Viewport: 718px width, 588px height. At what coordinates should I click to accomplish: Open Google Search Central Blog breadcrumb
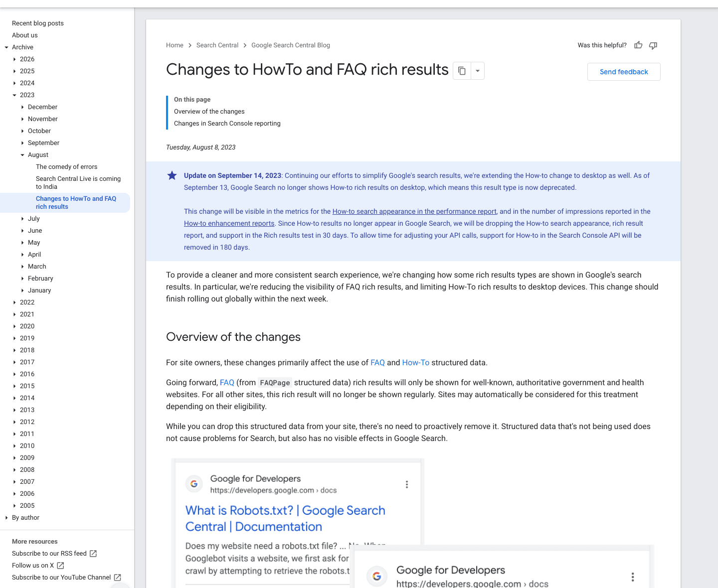291,45
